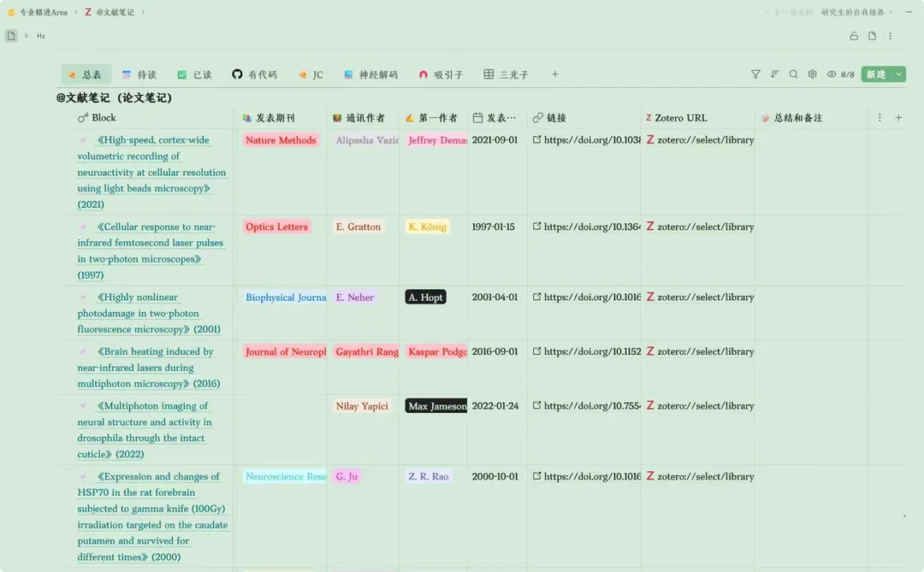Click the green 新建 button

(x=876, y=74)
